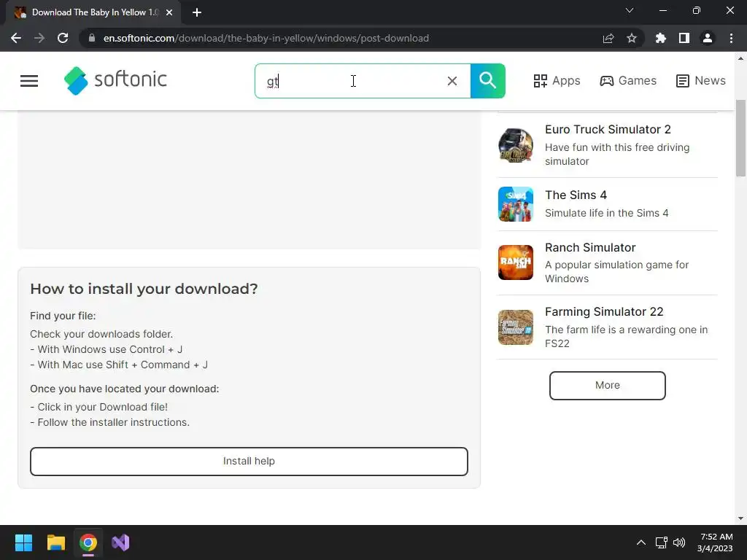Screen dimensions: 747x560
Task: Open Chrome's three-dot menu
Action: coord(731,38)
